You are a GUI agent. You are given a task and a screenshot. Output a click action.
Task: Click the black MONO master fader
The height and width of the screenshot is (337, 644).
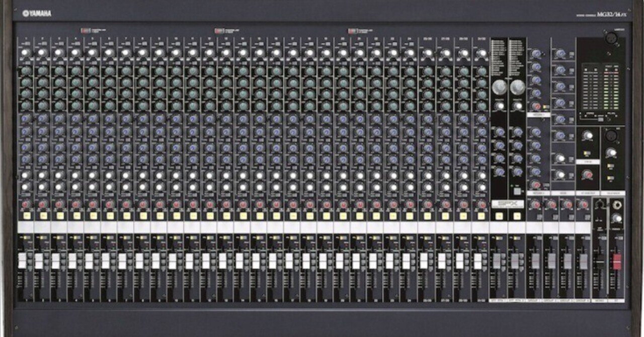click(599, 261)
